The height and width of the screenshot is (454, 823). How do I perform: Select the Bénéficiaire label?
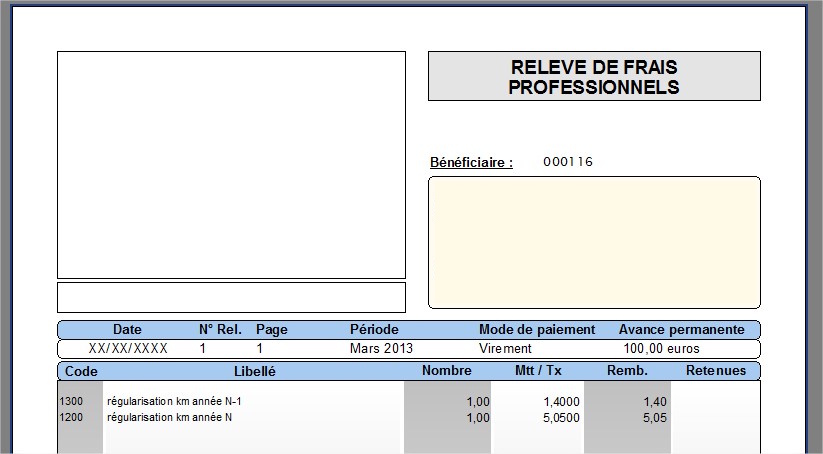tap(471, 162)
